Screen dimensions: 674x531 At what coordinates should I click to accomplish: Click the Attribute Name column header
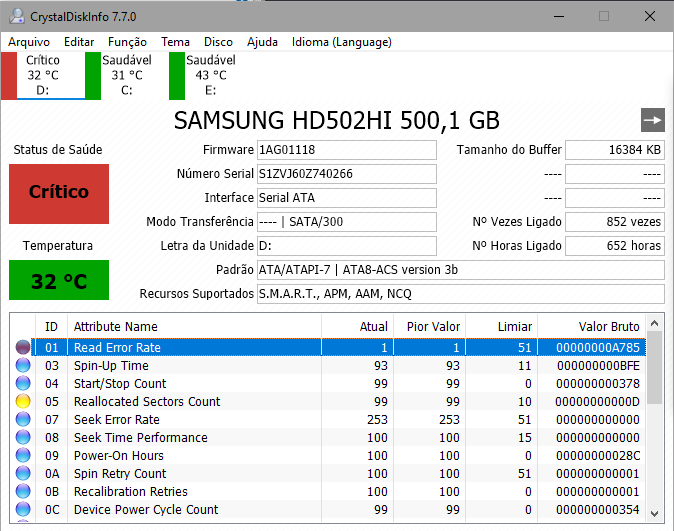pyautogui.click(x=194, y=327)
